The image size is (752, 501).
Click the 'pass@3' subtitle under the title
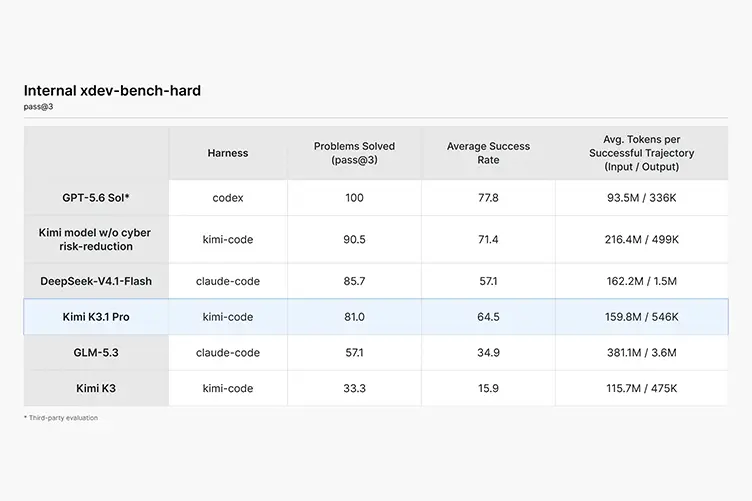[38, 106]
